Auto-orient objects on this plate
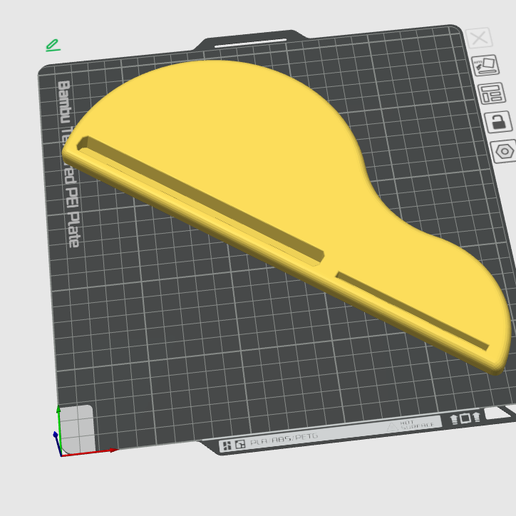The image size is (516, 516). [485, 65]
